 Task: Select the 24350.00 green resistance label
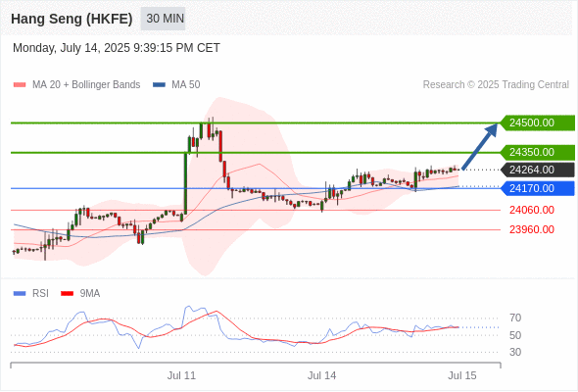point(537,152)
